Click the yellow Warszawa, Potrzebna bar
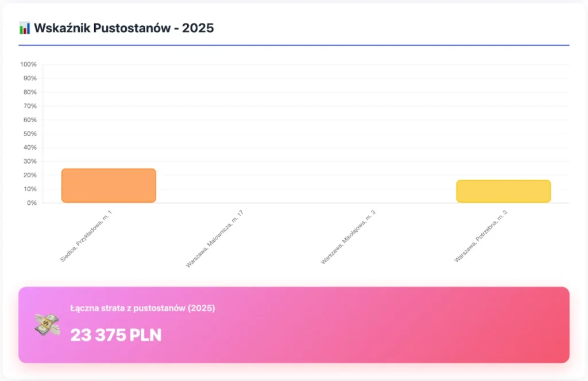The image size is (588, 381). click(x=503, y=191)
